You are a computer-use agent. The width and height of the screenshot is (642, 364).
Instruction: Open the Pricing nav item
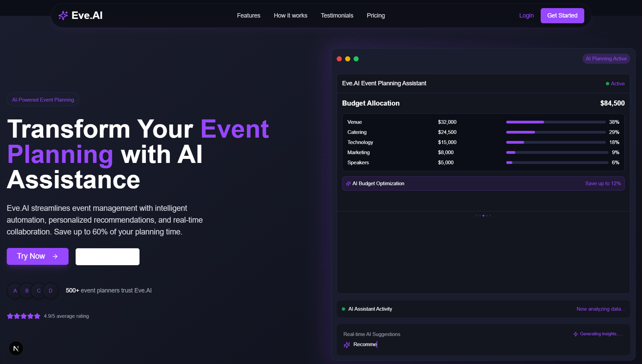[x=376, y=16]
